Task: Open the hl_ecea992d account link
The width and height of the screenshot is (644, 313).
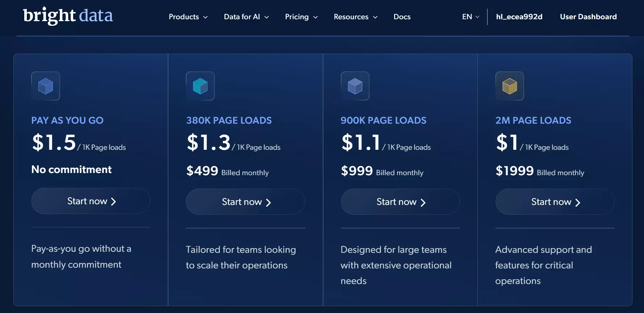Action: 519,17
